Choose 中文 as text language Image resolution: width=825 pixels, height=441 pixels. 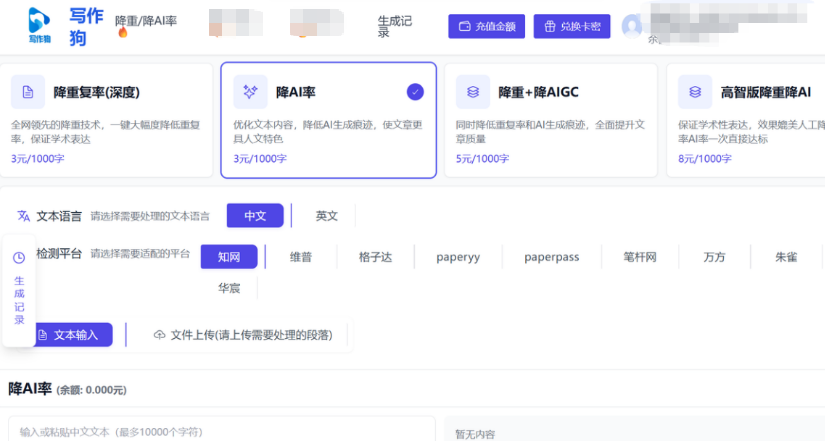(255, 216)
